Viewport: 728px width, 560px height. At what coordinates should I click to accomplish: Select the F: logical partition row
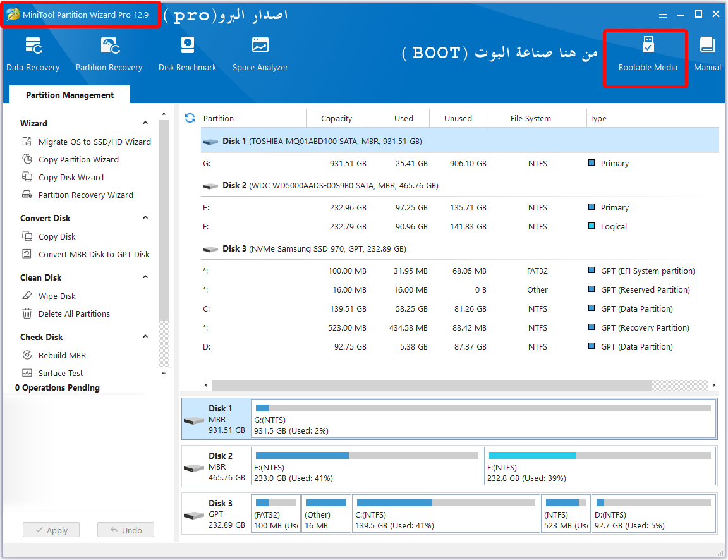click(x=460, y=227)
